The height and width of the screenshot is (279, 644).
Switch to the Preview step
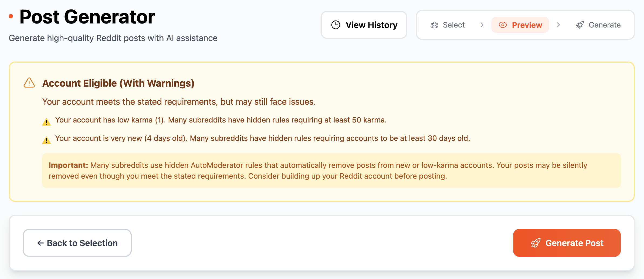(x=527, y=25)
